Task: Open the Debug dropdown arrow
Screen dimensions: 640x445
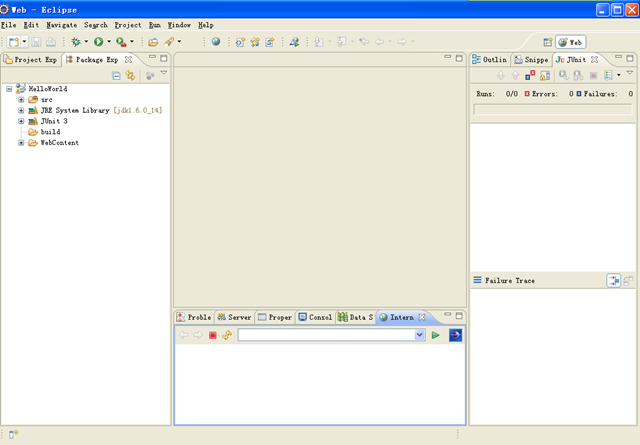Action: tap(86, 42)
